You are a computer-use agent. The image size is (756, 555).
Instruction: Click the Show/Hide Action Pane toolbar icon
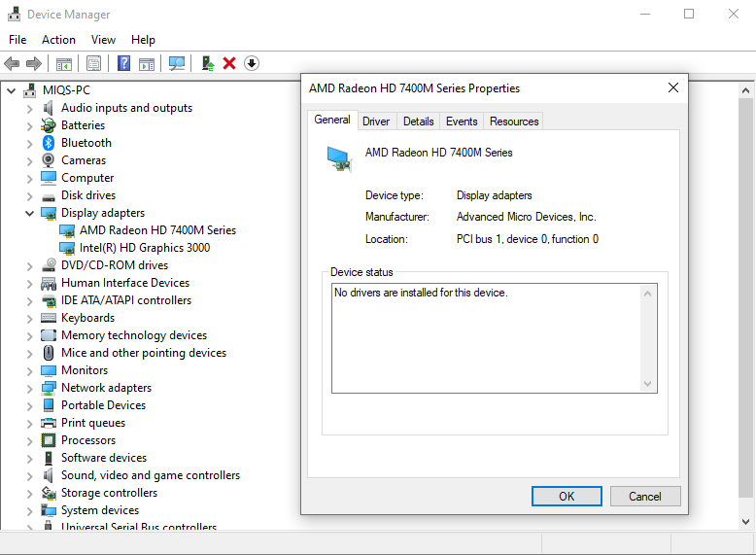147,63
